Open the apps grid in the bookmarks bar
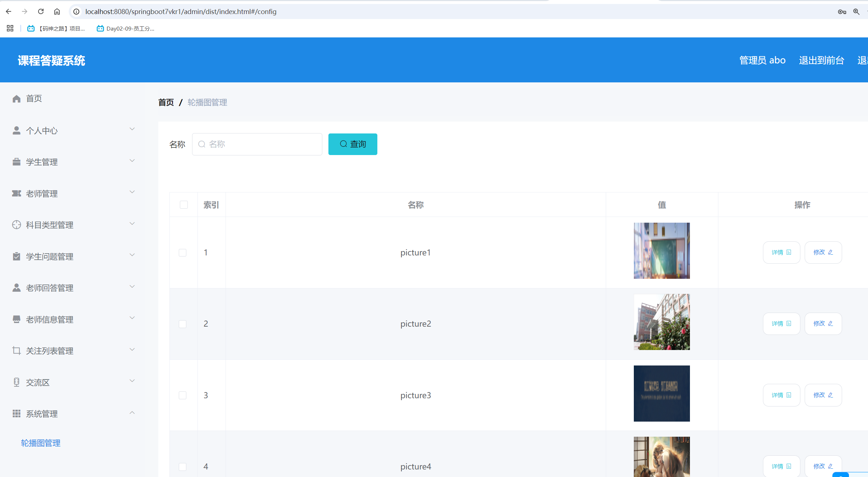The width and height of the screenshot is (868, 477). point(10,28)
